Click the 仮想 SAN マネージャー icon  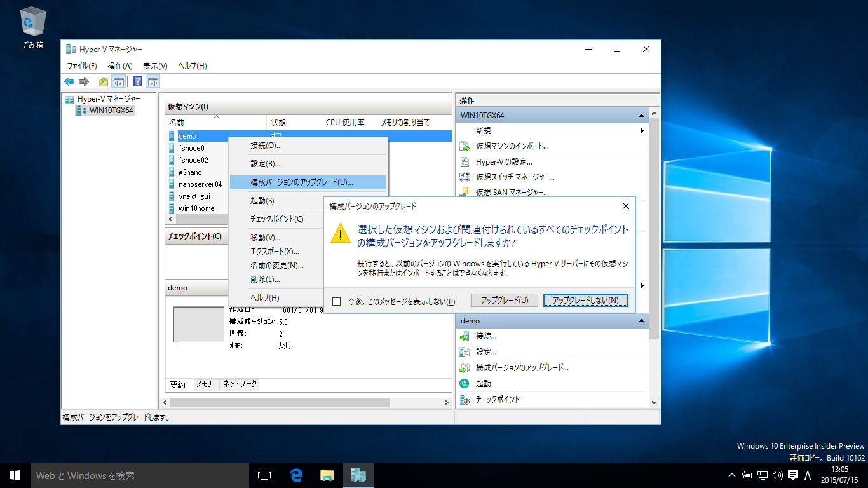coord(465,192)
